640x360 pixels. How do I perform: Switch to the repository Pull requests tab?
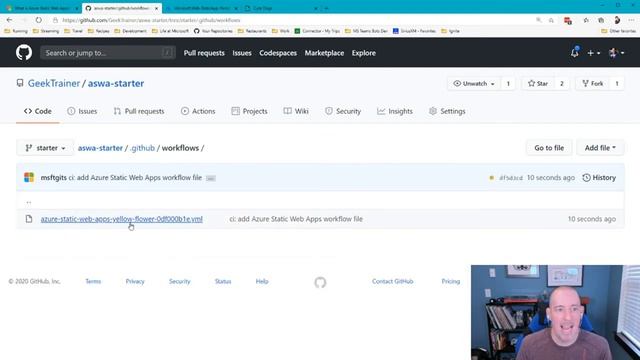click(139, 111)
